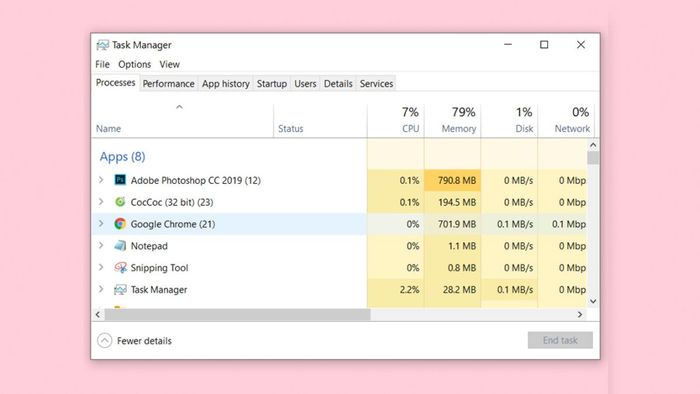
Task: Expand the Notepad process entry
Action: pyautogui.click(x=101, y=245)
